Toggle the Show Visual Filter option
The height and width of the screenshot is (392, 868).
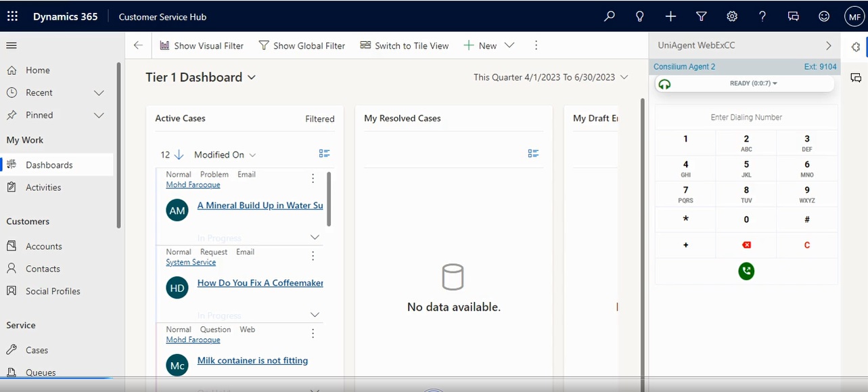click(x=202, y=45)
